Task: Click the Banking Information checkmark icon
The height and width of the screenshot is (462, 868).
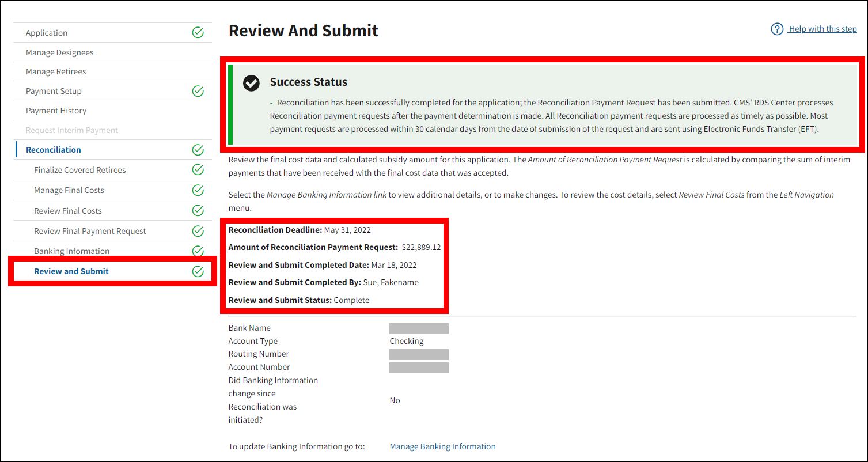Action: [x=198, y=251]
